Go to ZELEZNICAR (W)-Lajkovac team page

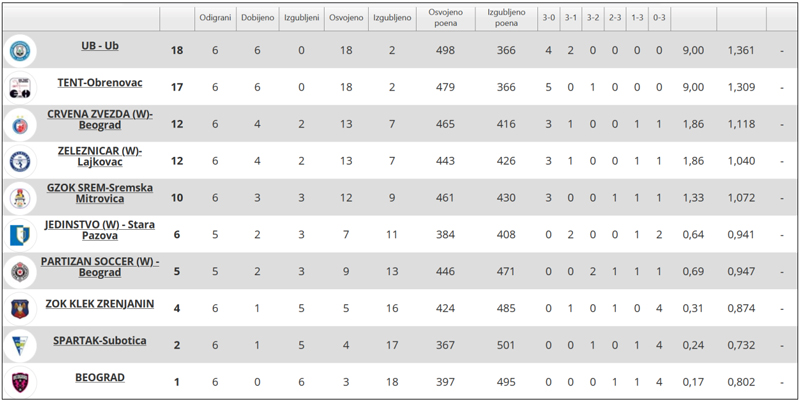[99, 157]
